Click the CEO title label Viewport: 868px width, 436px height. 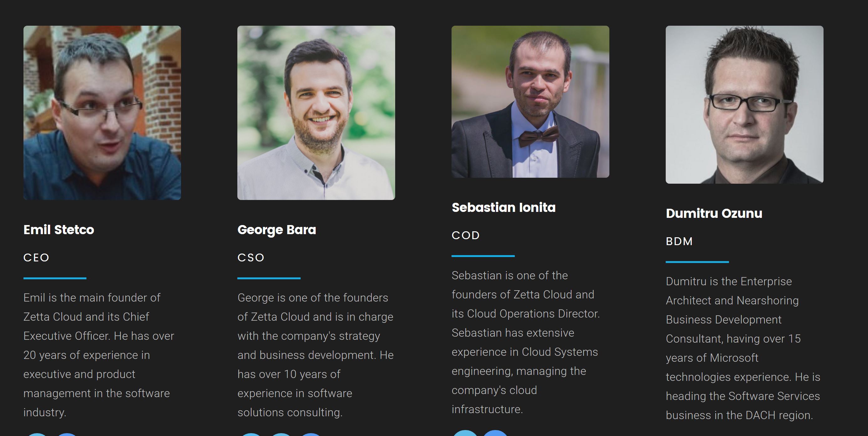pos(36,258)
